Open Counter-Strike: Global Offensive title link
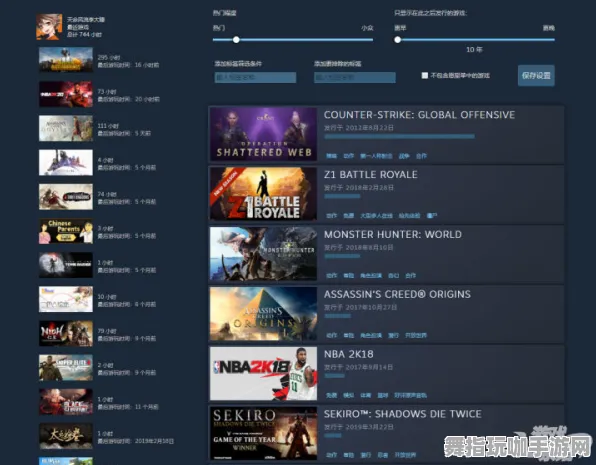 point(419,115)
